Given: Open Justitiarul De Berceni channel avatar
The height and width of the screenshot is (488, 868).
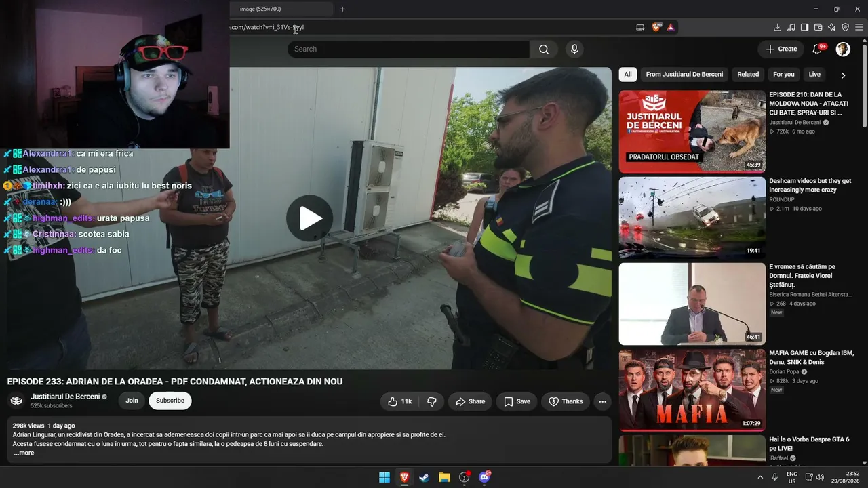Looking at the screenshot, I should pos(16,401).
